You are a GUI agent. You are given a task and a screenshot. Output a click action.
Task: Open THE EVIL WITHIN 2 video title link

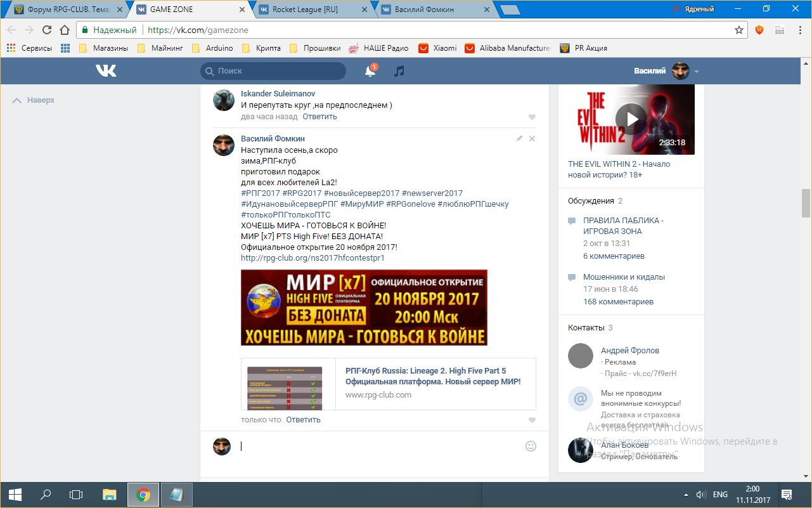619,169
